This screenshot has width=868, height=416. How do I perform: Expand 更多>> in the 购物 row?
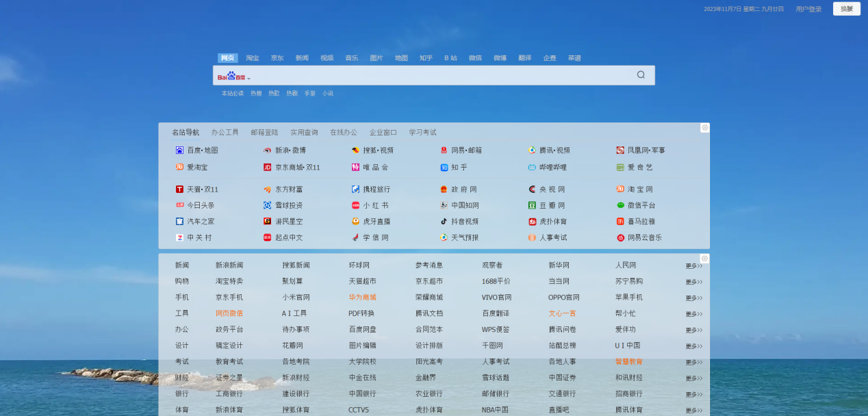(693, 282)
